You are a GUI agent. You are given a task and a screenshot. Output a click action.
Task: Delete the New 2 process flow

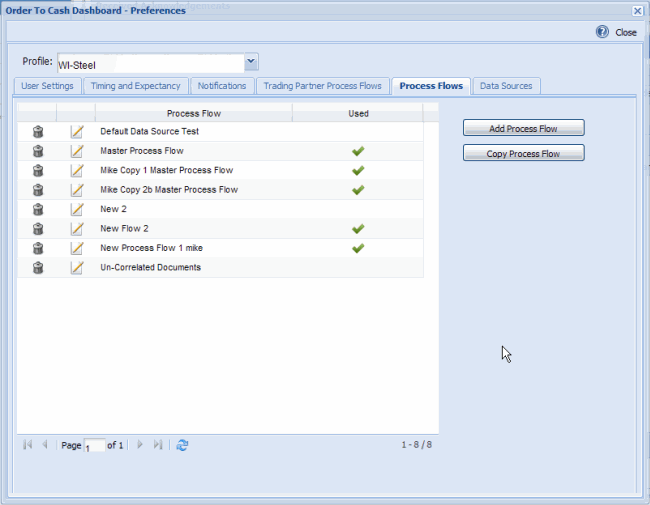pos(38,210)
